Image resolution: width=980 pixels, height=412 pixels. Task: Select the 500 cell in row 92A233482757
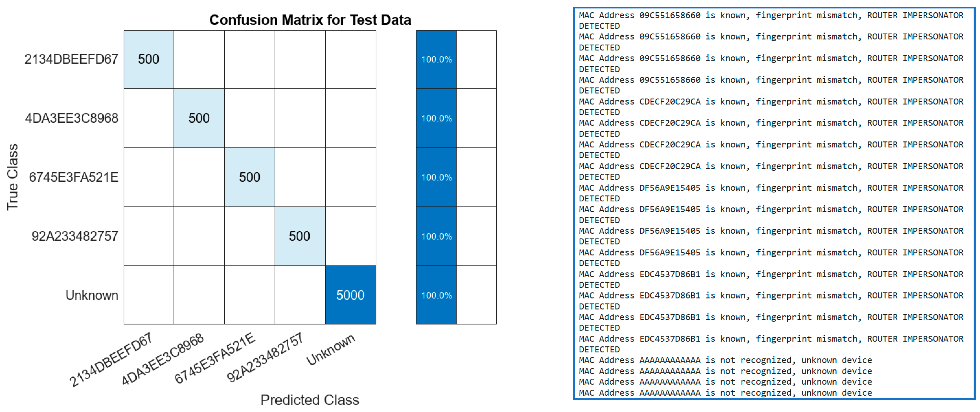(300, 236)
